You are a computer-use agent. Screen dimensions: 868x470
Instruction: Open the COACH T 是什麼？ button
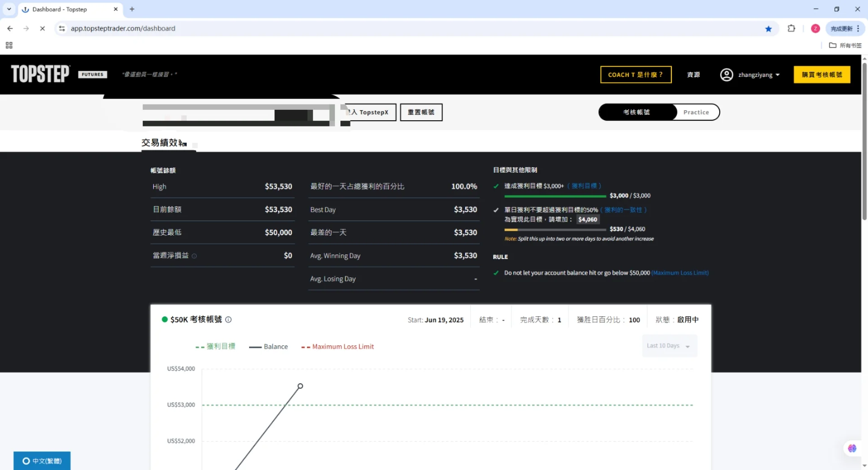click(x=636, y=75)
